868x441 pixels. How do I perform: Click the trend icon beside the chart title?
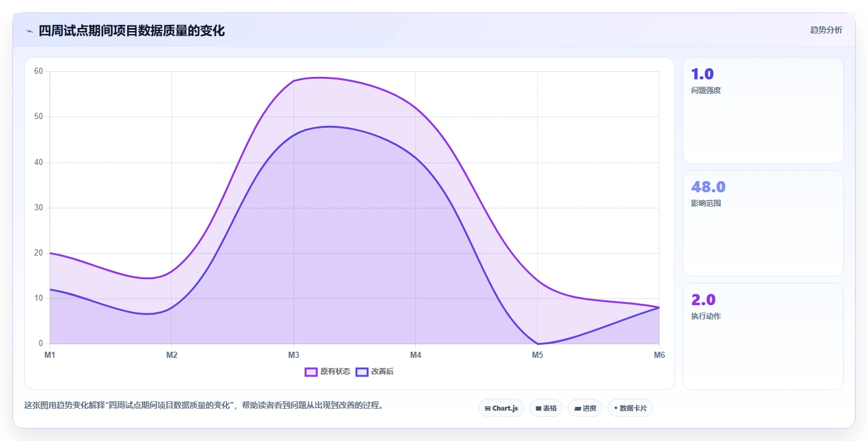coord(29,31)
